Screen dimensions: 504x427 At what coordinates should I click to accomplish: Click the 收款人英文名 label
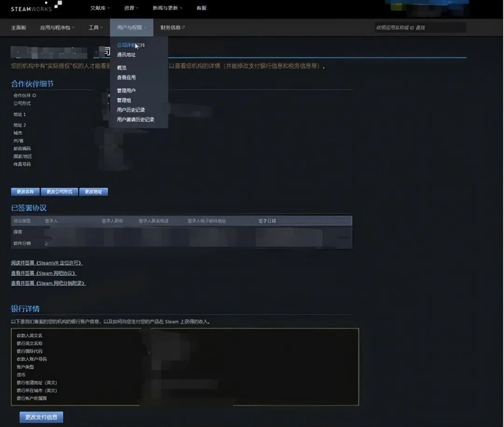(x=29, y=336)
